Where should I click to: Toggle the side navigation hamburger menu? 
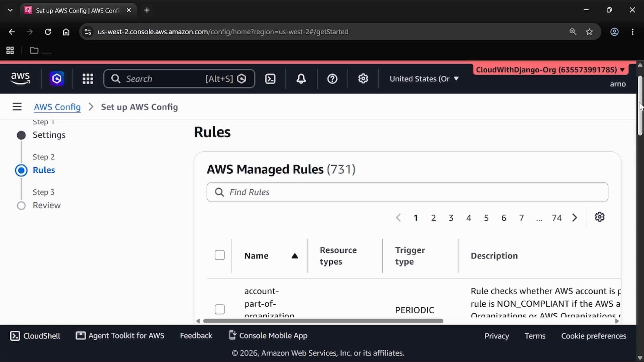[x=17, y=107]
